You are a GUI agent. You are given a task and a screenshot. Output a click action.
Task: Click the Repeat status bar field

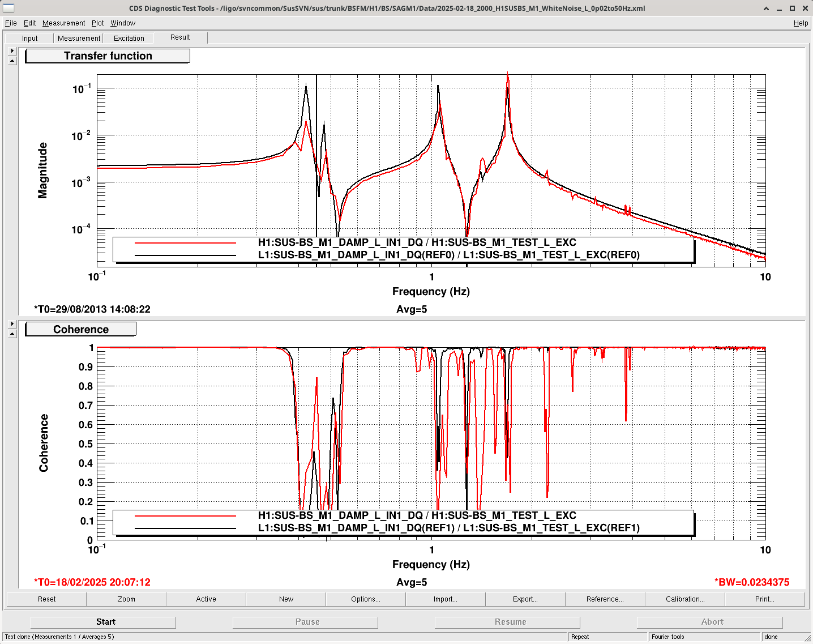coord(607,637)
